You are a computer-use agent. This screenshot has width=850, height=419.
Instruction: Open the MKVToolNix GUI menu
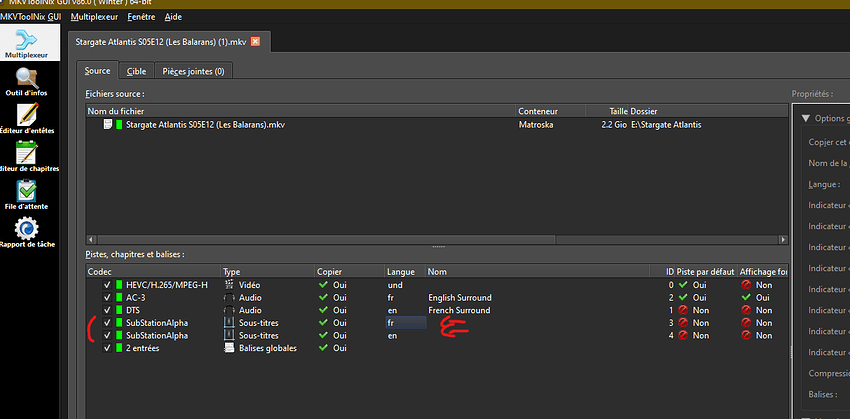pos(30,17)
